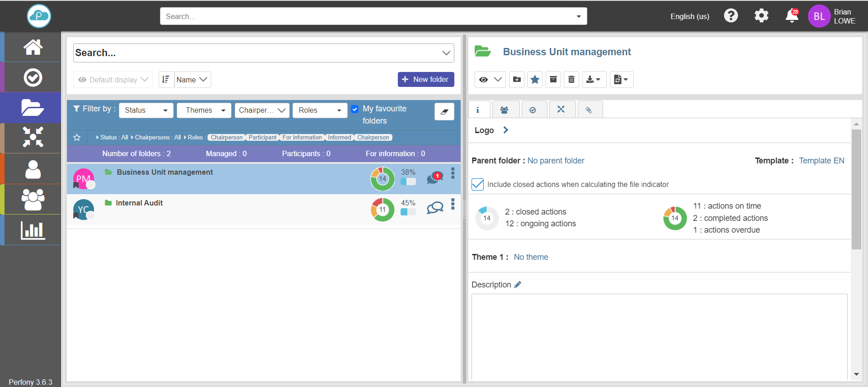Click the help question mark icon
Viewport: 868px width, 387px height.
click(731, 16)
